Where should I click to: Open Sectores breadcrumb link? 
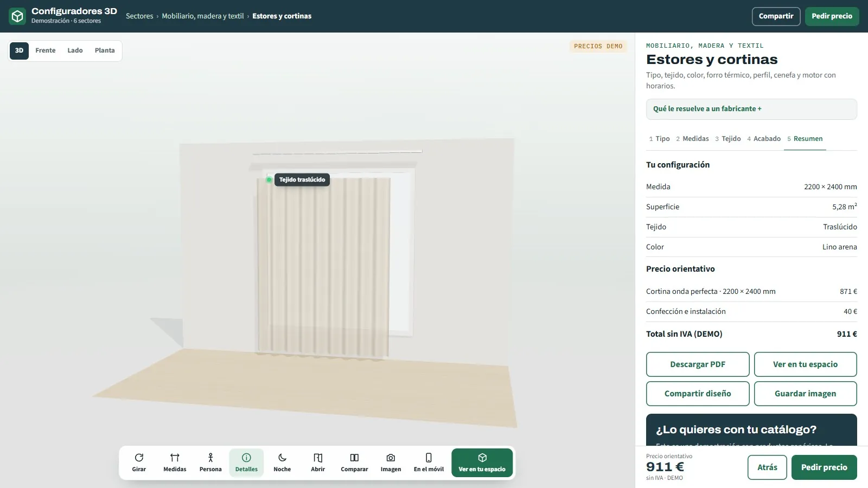(x=139, y=16)
